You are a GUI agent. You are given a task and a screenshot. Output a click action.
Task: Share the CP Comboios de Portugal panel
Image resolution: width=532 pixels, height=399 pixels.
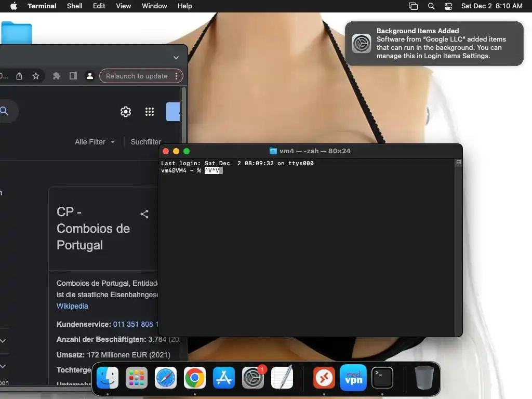(144, 214)
